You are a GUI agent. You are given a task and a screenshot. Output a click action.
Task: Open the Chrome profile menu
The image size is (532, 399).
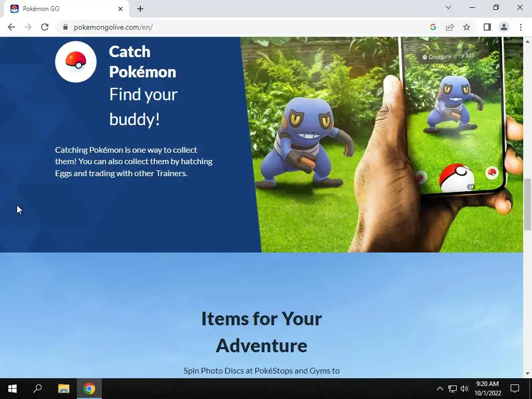click(504, 27)
